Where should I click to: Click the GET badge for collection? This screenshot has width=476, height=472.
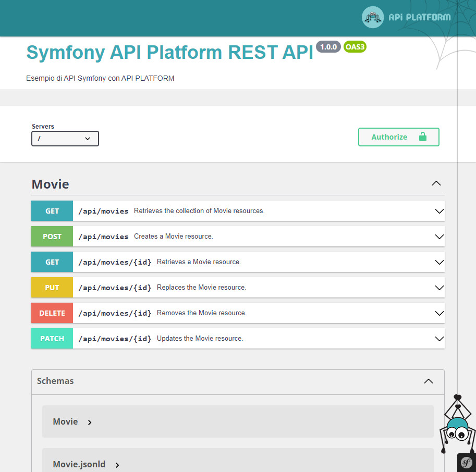coord(52,211)
